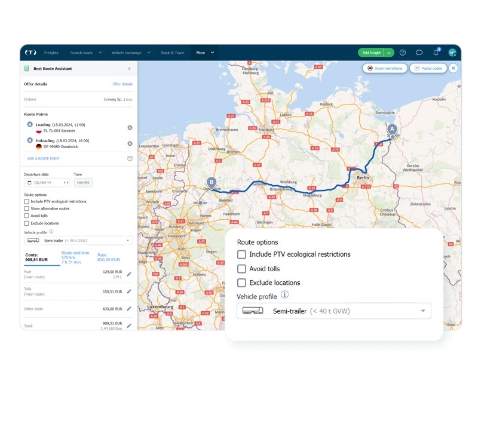Collapse the Best Route Assistant panel
Viewport: 478px width, 448px height.
click(x=129, y=69)
